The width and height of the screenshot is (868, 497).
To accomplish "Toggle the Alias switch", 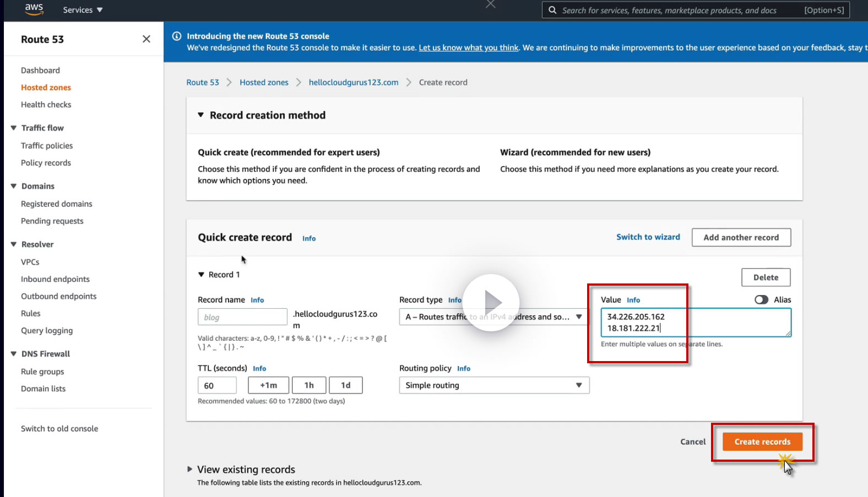I will (x=761, y=299).
